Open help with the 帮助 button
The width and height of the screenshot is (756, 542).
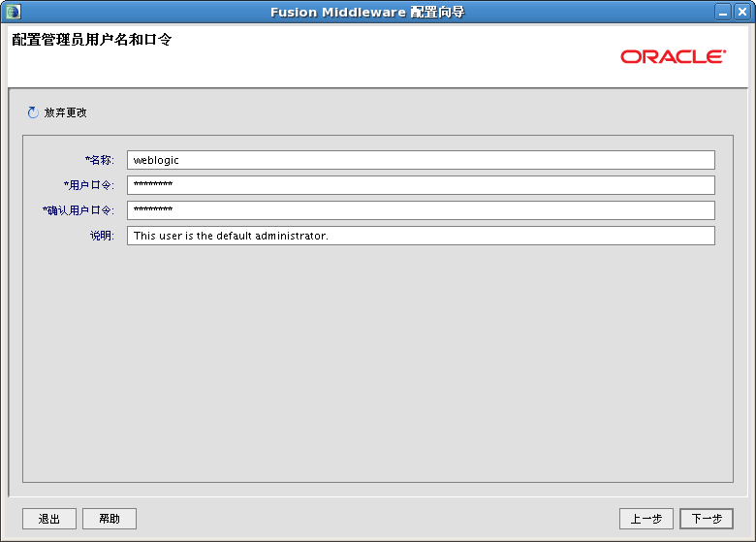point(110,519)
